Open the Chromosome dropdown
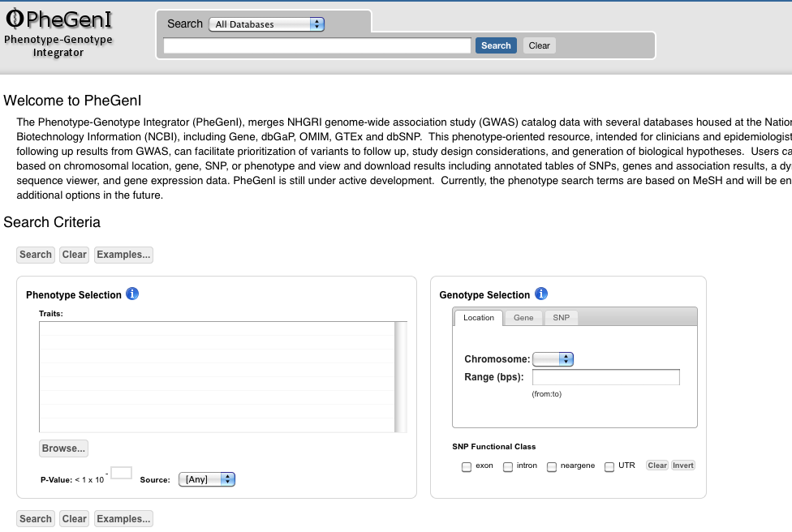Viewport: 792px width, 532px height. click(553, 359)
